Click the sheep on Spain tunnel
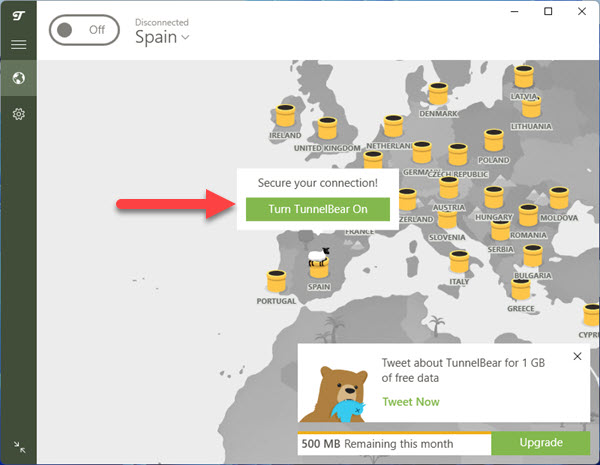The image size is (600, 465). (319, 256)
